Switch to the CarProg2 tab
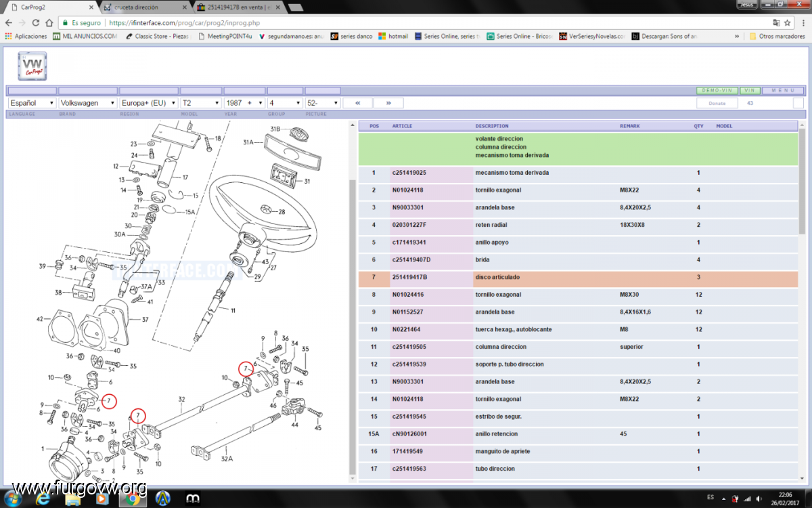The height and width of the screenshot is (508, 812). point(51,7)
